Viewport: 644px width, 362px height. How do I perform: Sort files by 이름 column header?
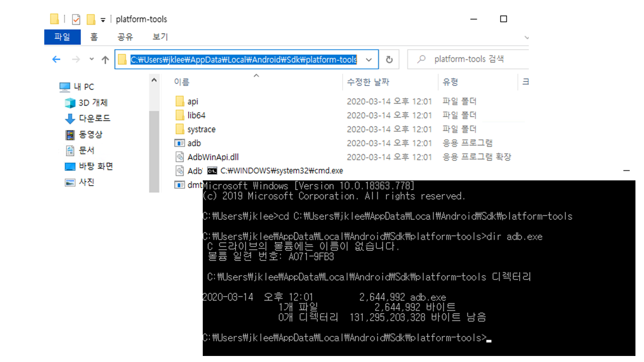[182, 82]
